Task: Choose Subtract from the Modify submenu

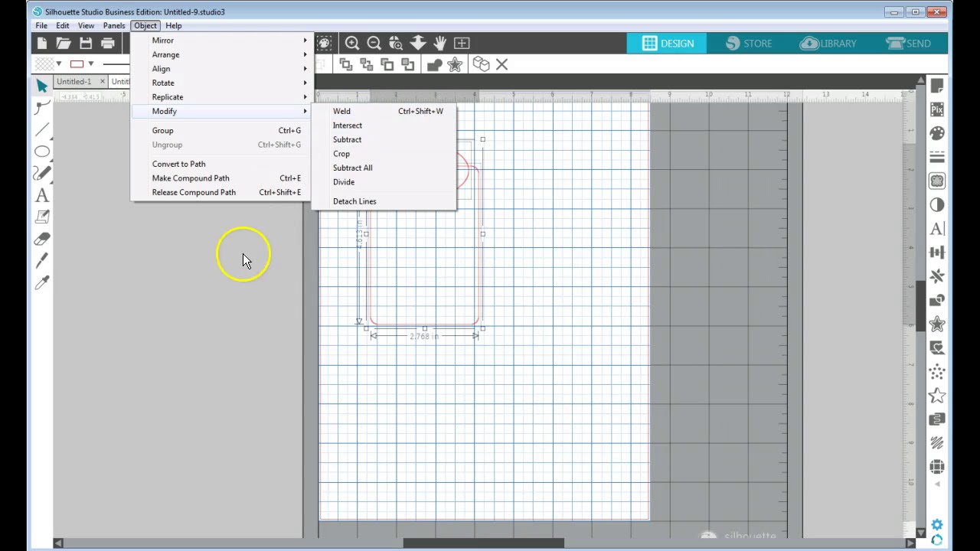Action: tap(384, 139)
